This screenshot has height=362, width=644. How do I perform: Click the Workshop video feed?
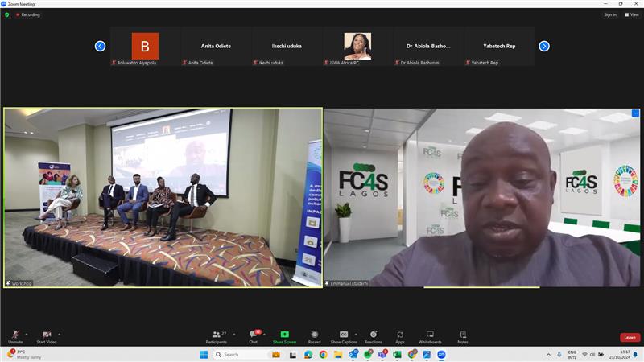(163, 197)
